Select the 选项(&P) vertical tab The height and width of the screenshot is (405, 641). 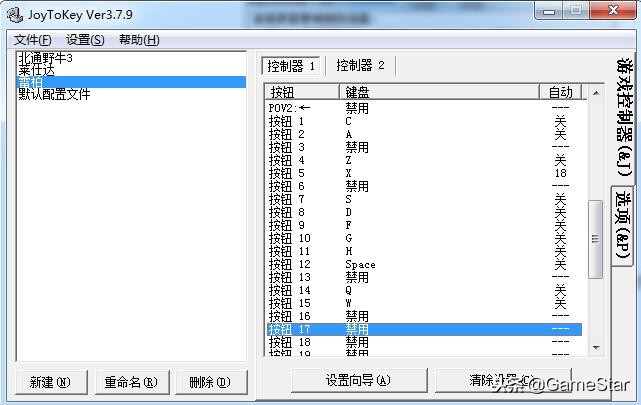(623, 225)
